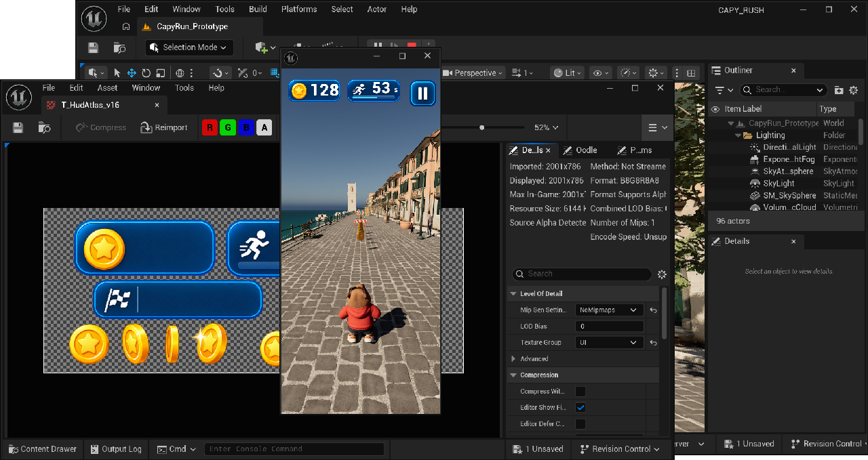Open Browse to asset icon in main editor toolbar

coord(119,47)
